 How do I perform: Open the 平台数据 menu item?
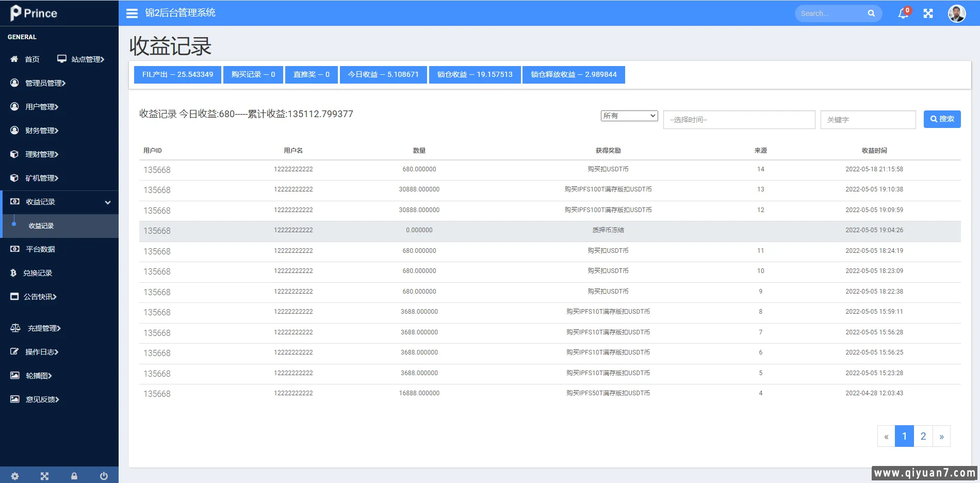point(40,249)
